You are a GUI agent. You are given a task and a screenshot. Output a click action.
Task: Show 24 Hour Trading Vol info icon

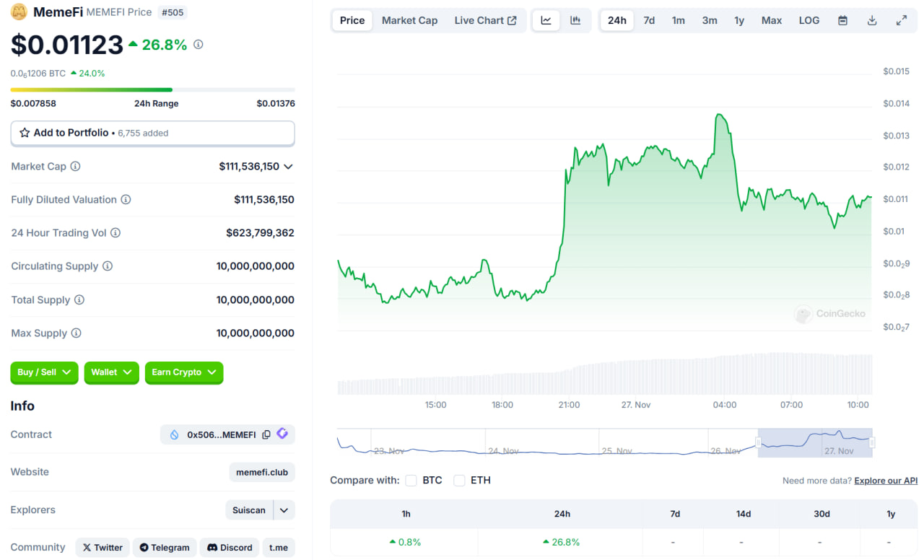click(x=115, y=232)
